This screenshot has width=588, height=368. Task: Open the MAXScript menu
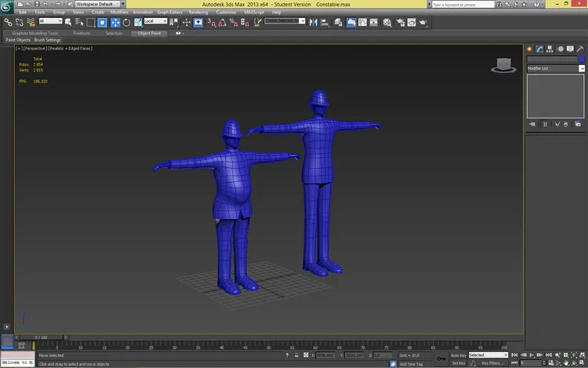(x=254, y=12)
